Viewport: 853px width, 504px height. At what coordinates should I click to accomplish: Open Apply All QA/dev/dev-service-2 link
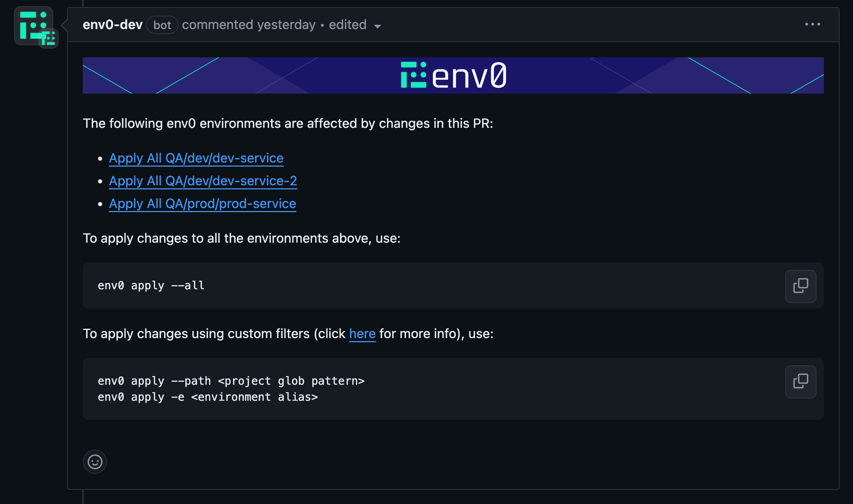pyautogui.click(x=203, y=181)
